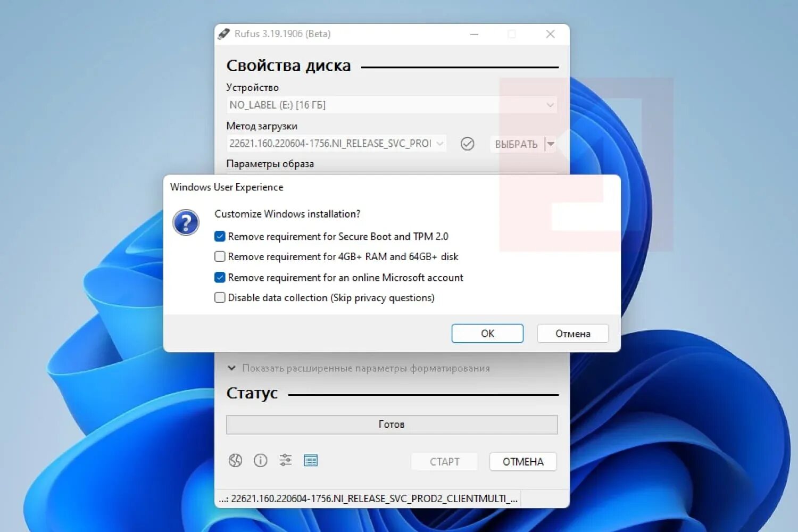
Task: Minimize the Rufus window
Action: click(x=474, y=34)
